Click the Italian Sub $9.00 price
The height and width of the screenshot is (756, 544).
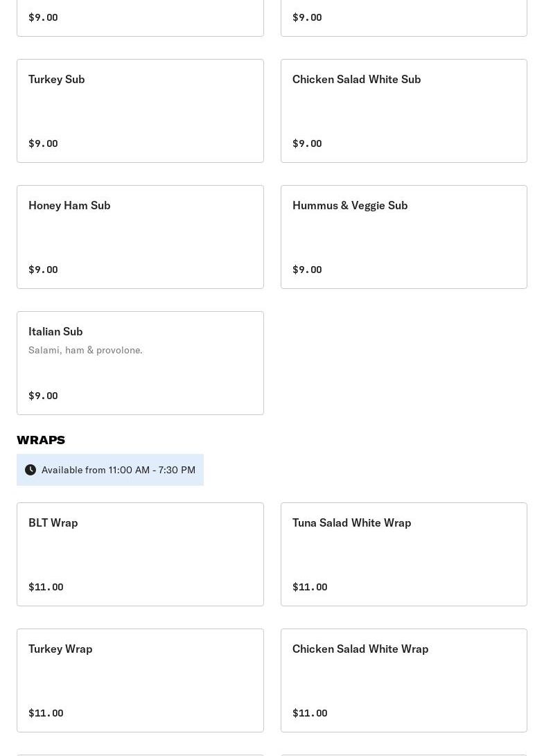click(43, 396)
